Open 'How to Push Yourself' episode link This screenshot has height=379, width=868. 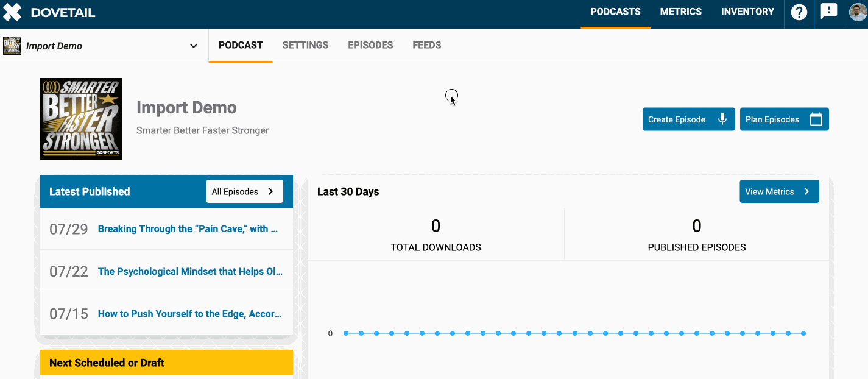189,314
